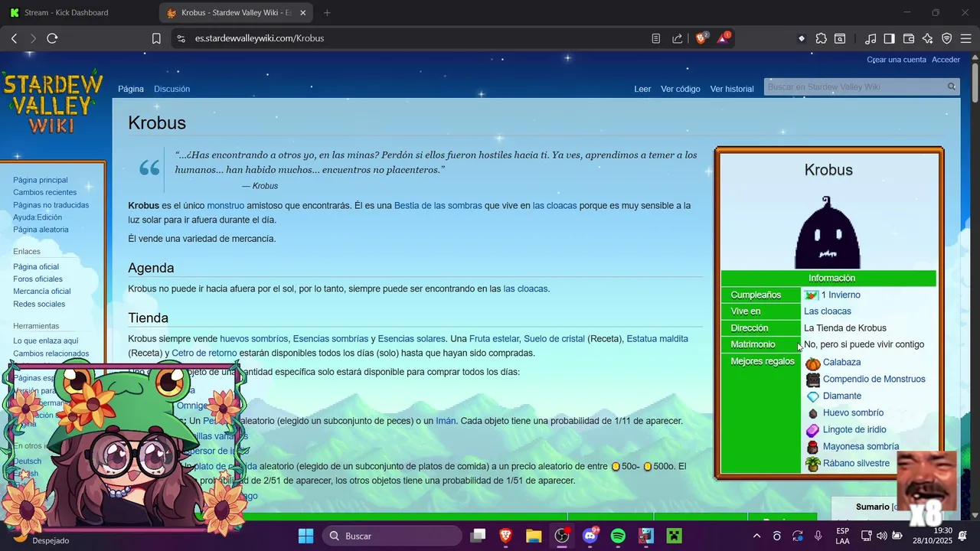
Task: Select the Página tab
Action: [x=131, y=89]
